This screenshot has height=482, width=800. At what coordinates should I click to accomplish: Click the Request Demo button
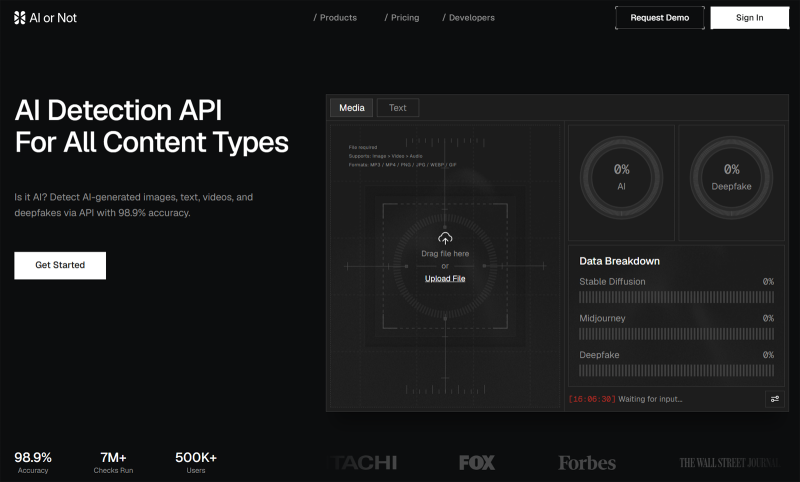(660, 18)
